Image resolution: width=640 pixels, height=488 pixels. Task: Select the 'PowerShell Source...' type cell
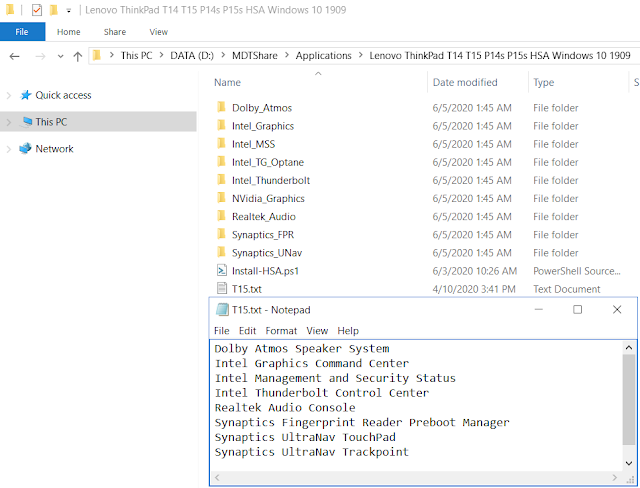tap(577, 271)
